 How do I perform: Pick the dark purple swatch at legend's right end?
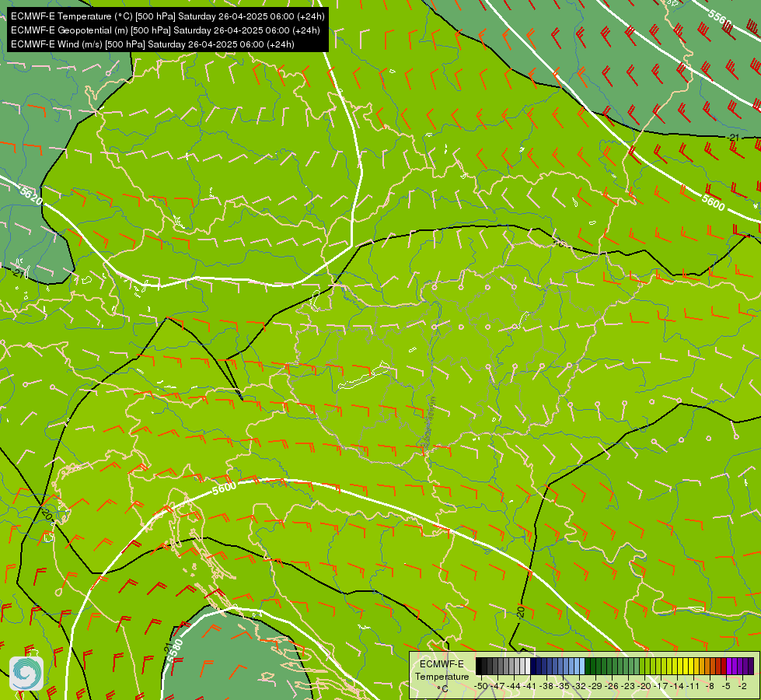[x=751, y=666]
